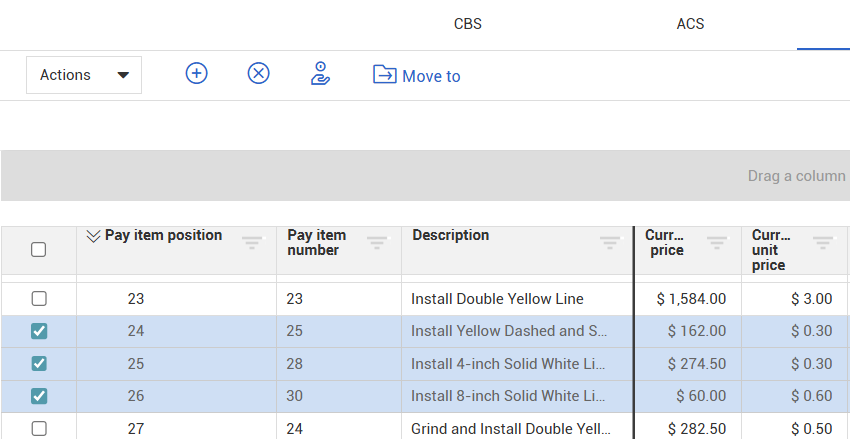
Task: Click the Move to button
Action: click(417, 76)
